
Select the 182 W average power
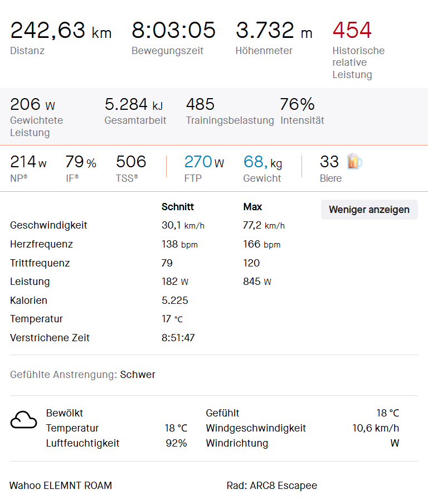pos(175,282)
